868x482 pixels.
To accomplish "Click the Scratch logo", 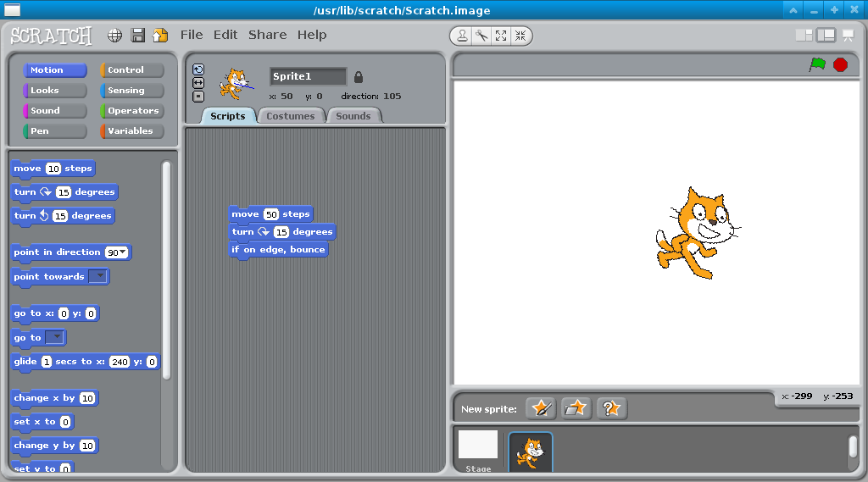I will pyautogui.click(x=51, y=36).
